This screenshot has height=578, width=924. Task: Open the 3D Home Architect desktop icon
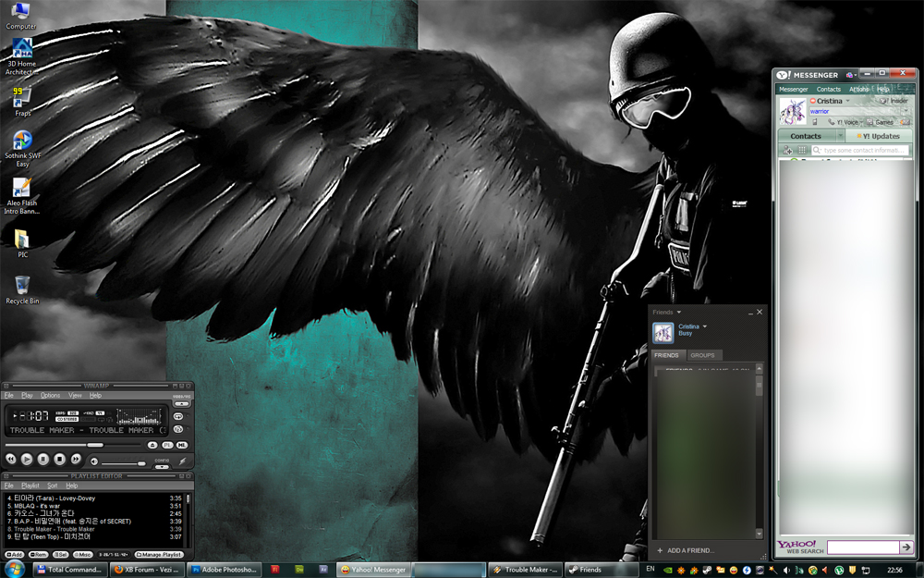[22, 57]
